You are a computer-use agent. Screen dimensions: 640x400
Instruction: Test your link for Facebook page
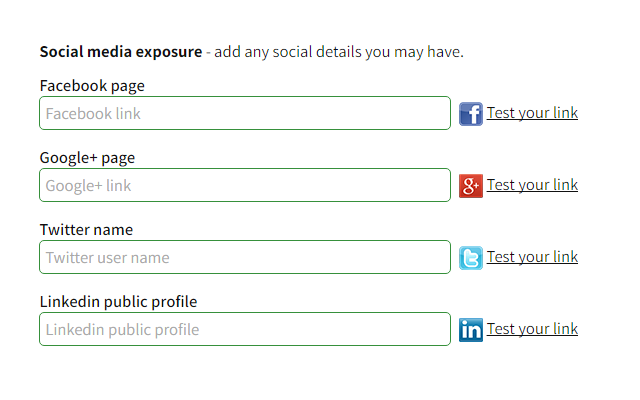coord(532,113)
